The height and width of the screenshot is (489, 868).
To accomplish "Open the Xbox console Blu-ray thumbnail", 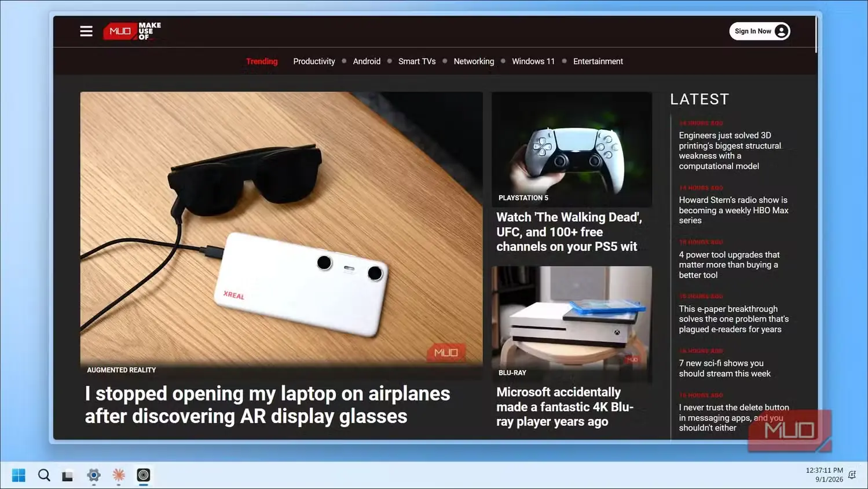I will [x=572, y=324].
